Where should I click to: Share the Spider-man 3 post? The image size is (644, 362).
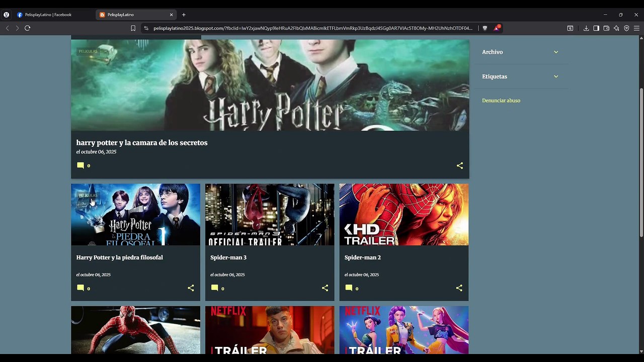click(x=325, y=288)
